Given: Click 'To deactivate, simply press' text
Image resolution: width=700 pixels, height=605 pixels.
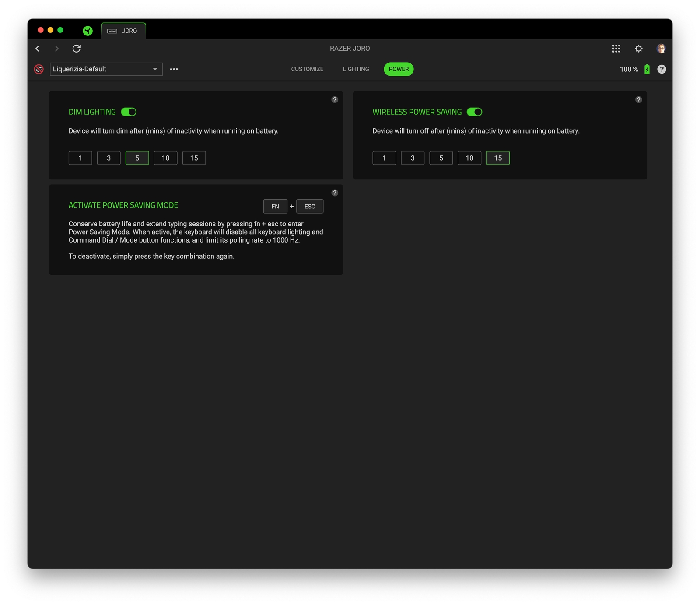Looking at the screenshot, I should pyautogui.click(x=151, y=256).
